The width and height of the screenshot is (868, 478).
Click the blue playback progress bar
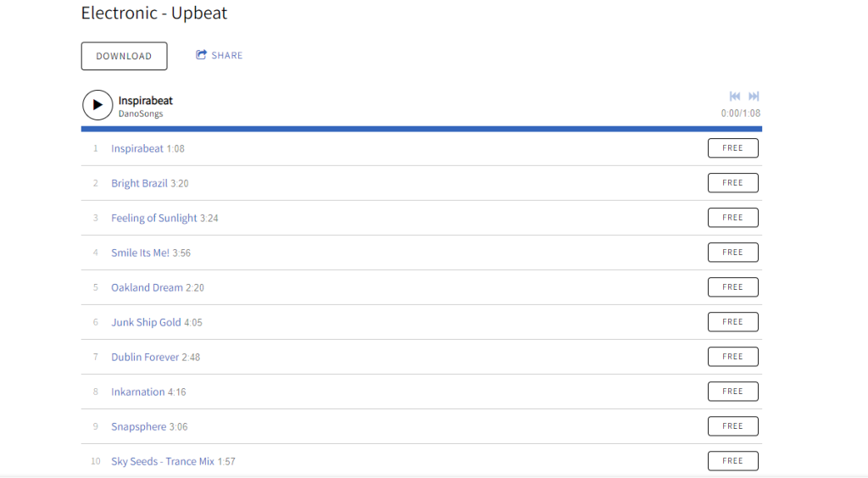pyautogui.click(x=421, y=129)
